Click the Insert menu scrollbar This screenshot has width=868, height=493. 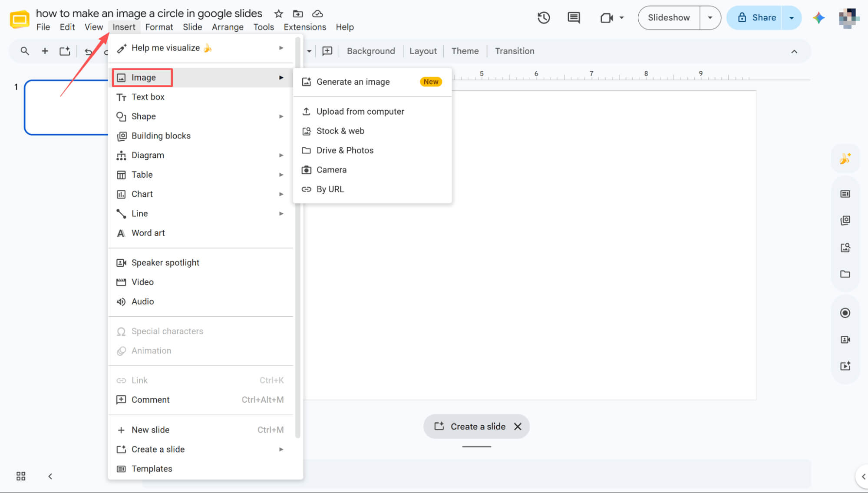[297, 238]
